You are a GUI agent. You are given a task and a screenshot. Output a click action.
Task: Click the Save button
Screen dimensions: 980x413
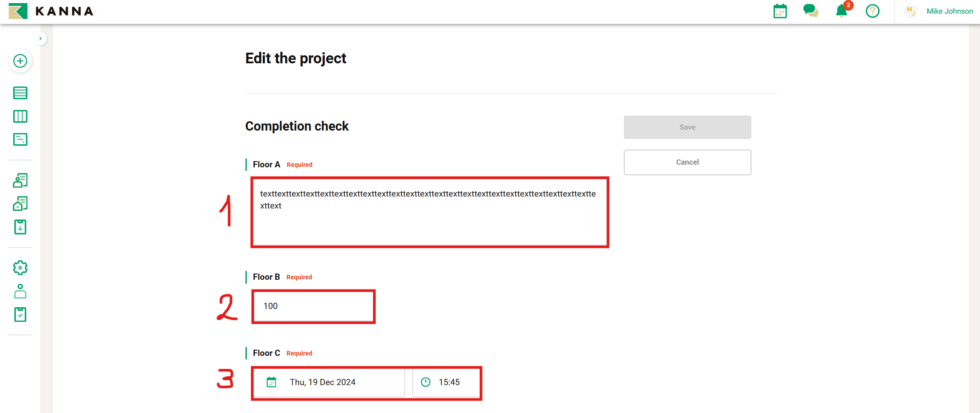[687, 127]
